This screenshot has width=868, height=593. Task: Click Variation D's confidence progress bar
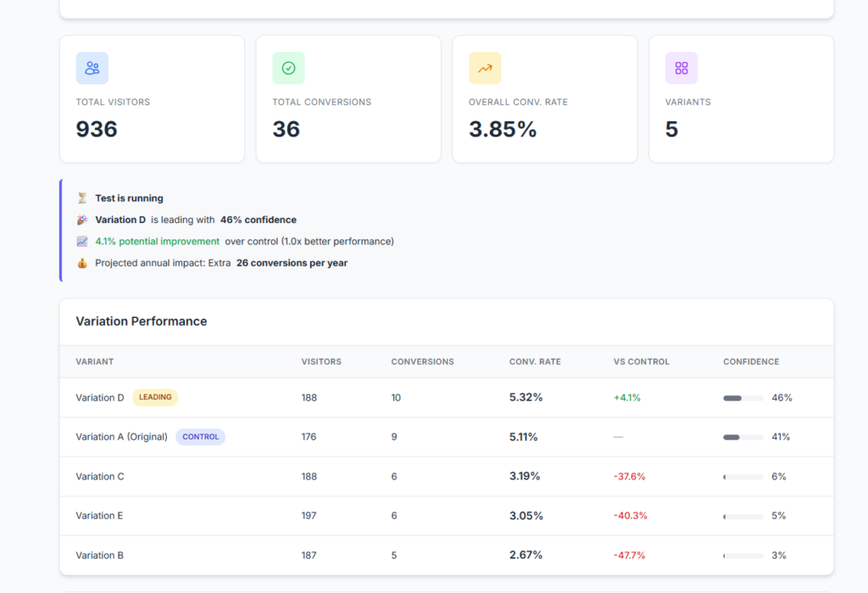click(x=742, y=397)
